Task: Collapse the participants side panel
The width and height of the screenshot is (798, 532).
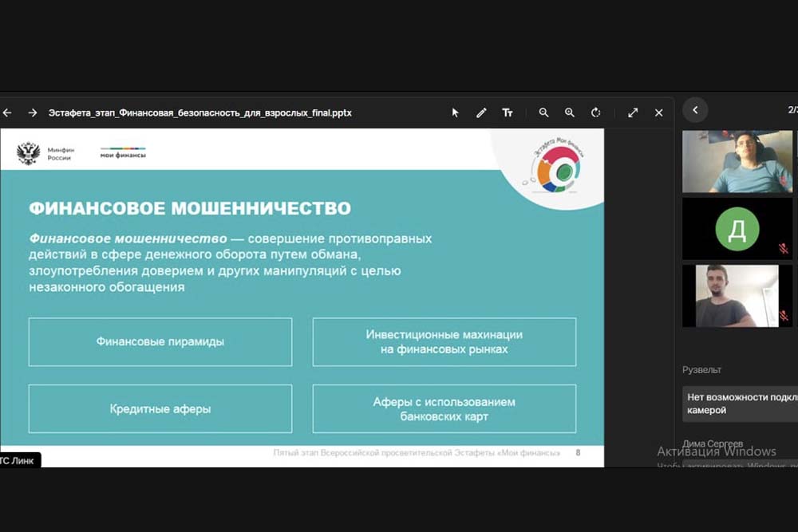Action: pos(695,110)
